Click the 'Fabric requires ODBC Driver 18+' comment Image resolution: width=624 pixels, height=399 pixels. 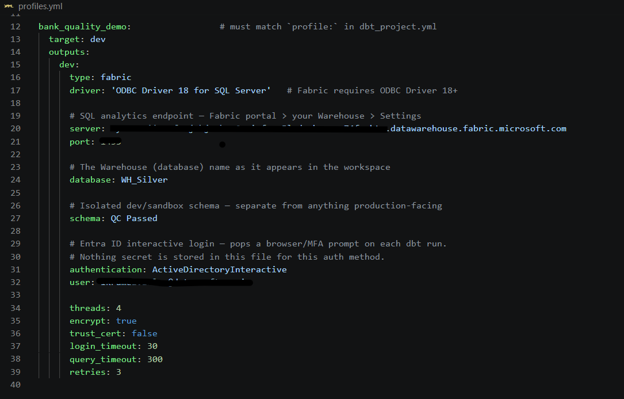click(x=372, y=90)
